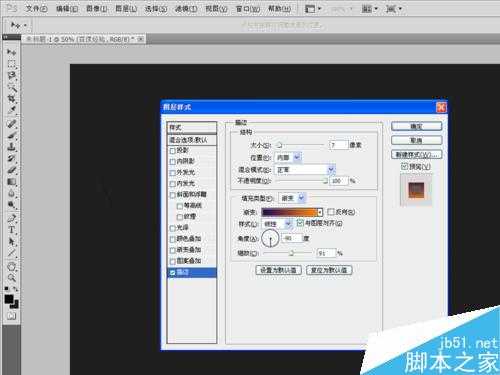This screenshot has height=375, width=500.
Task: Open the 编辑 (Edit) menu
Action: pyautogui.click(x=67, y=8)
